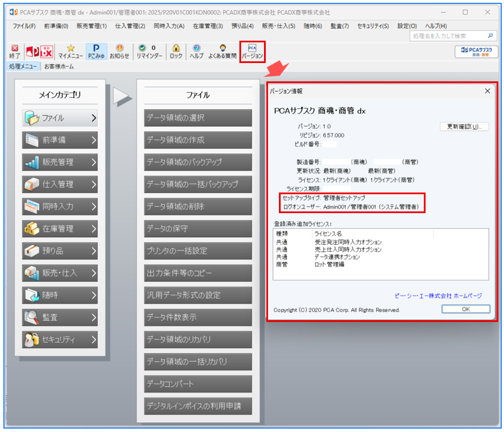Click the search magnifier icon
This screenshot has height=432, width=504.
[490, 36]
